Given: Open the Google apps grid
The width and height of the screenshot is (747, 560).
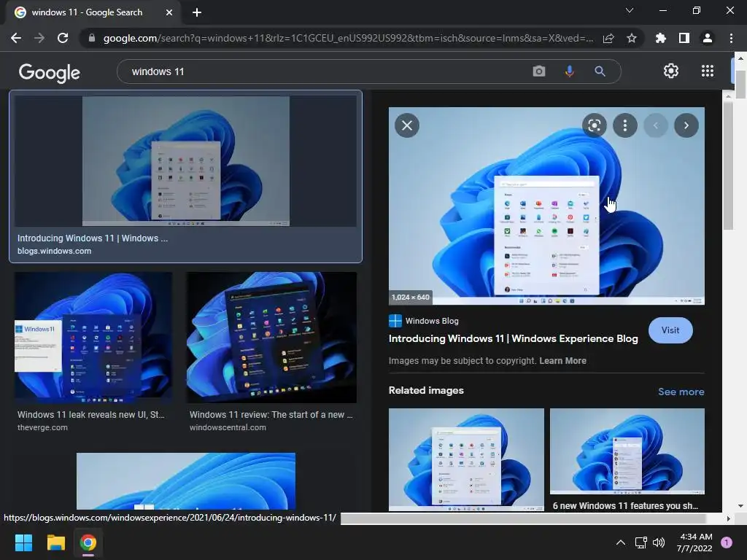Looking at the screenshot, I should pos(708,71).
